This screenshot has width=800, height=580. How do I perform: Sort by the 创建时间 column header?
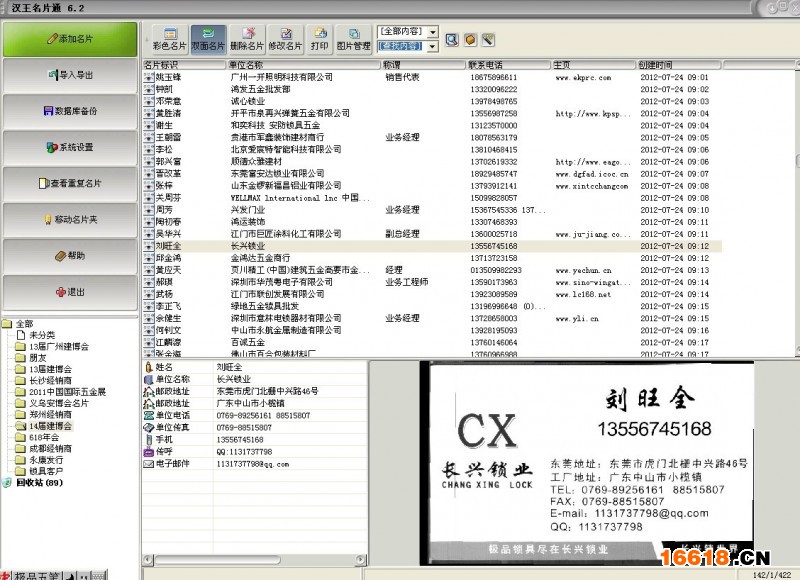(679, 65)
